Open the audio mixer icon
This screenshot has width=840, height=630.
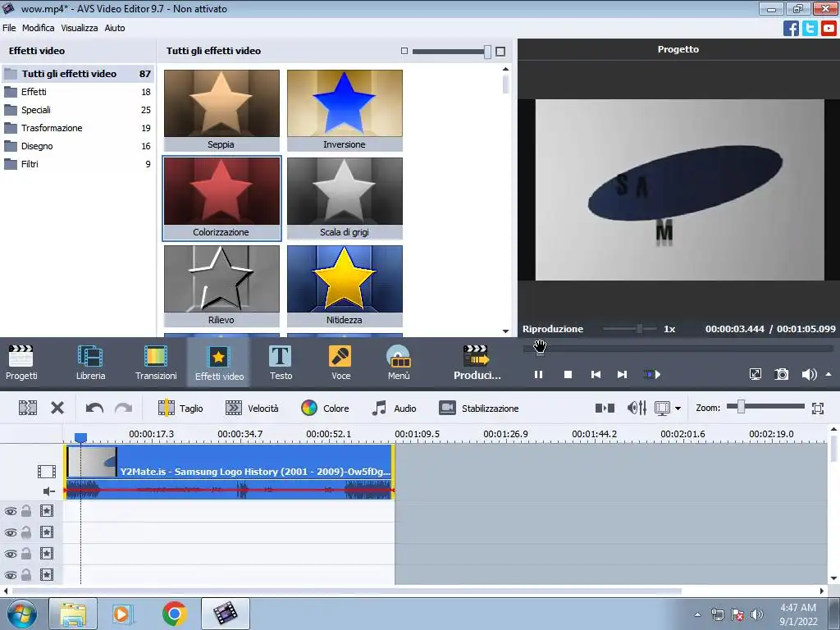(x=637, y=409)
